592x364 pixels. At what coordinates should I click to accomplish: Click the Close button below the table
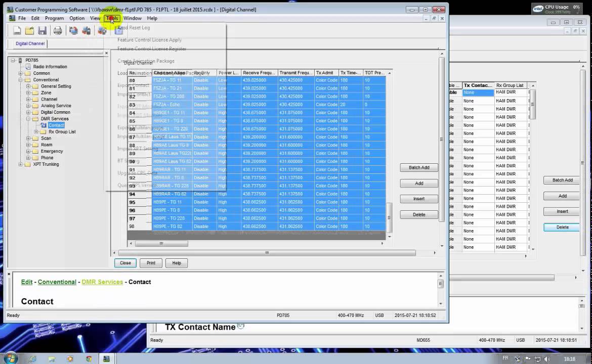pos(125,263)
